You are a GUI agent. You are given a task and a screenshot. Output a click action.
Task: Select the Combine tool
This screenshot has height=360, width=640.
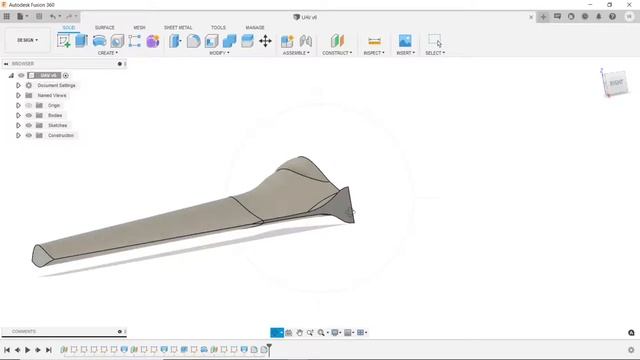pyautogui.click(x=229, y=41)
